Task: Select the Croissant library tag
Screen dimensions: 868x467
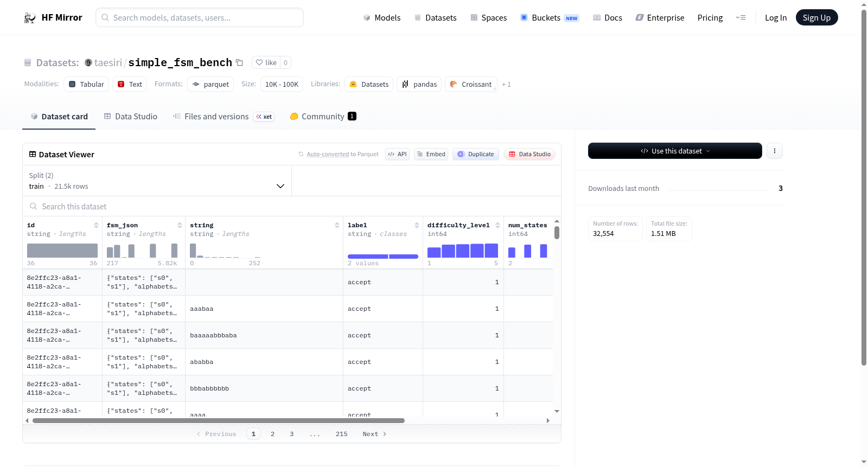Action: [x=471, y=84]
